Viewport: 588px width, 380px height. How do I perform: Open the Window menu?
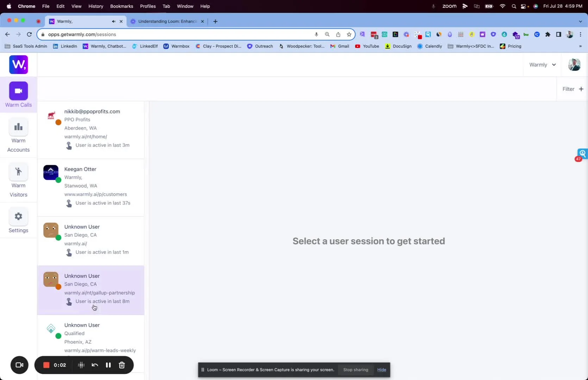click(x=185, y=6)
